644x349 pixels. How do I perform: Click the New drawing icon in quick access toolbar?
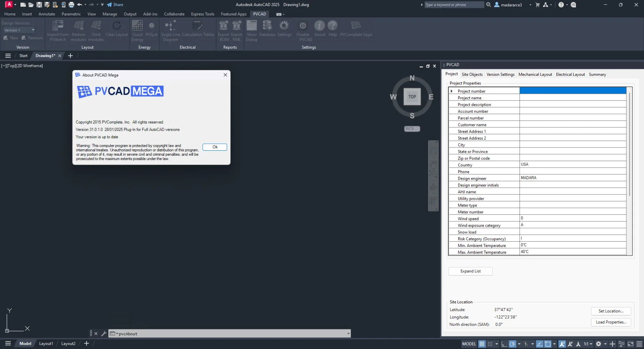tap(23, 5)
